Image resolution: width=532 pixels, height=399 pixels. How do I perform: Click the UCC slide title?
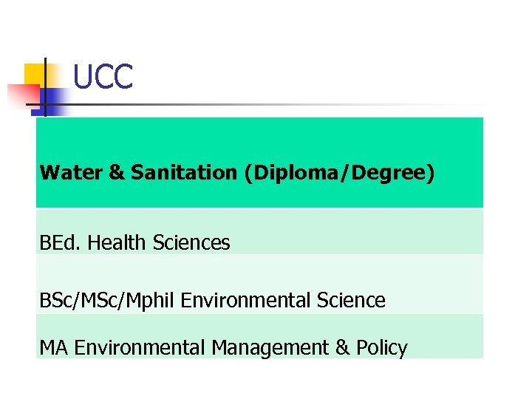103,77
